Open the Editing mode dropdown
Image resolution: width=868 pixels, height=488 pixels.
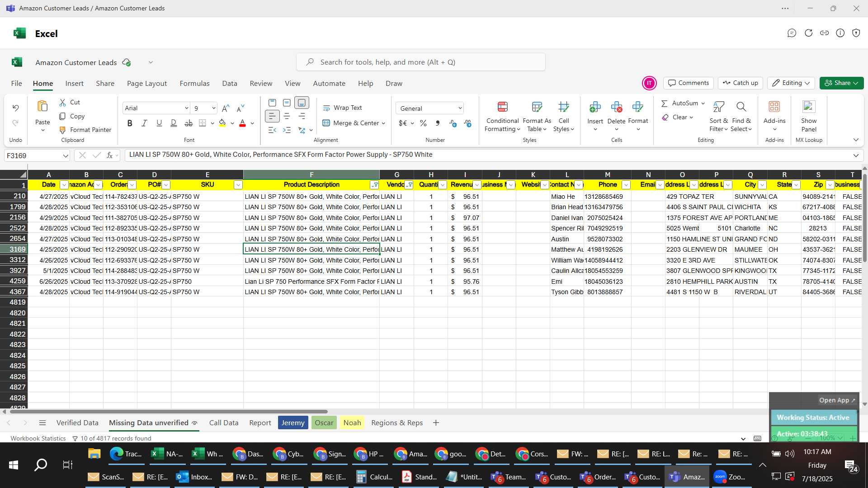(791, 83)
